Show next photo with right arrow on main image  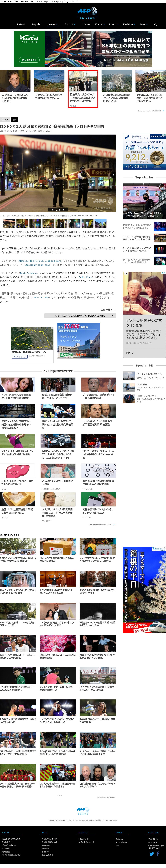pos(113,175)
